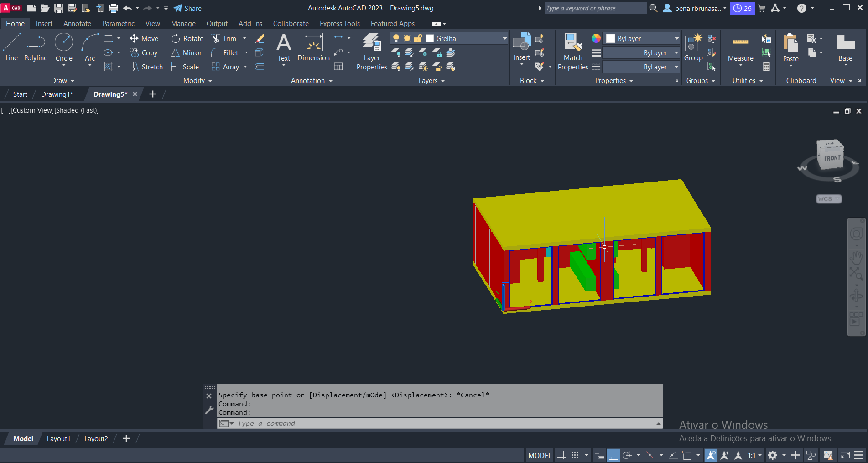Click the new drawing tab plus button

153,94
